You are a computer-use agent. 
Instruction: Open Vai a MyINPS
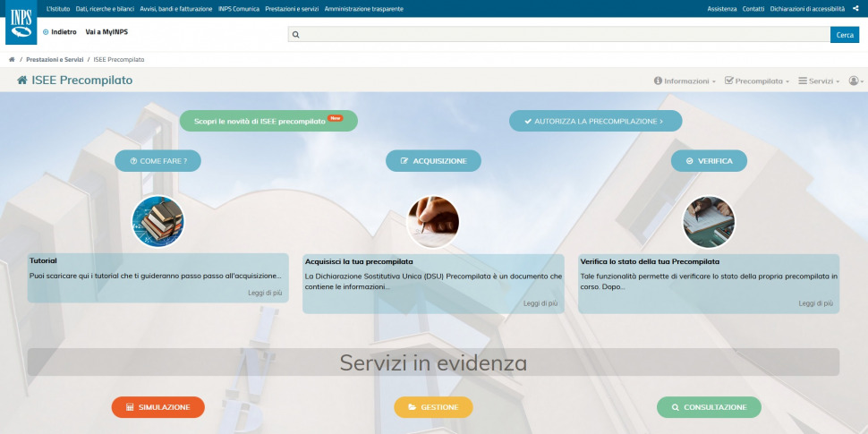point(106,32)
